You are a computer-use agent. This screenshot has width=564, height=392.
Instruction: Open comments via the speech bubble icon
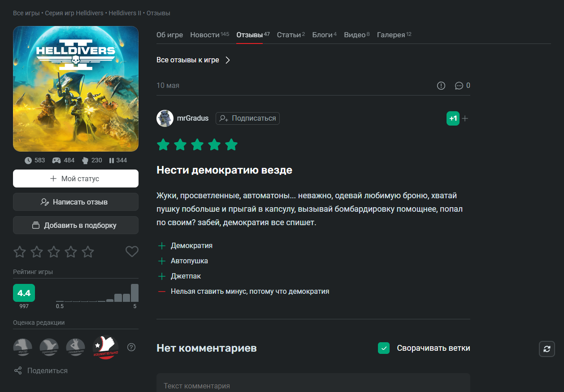[x=459, y=86]
